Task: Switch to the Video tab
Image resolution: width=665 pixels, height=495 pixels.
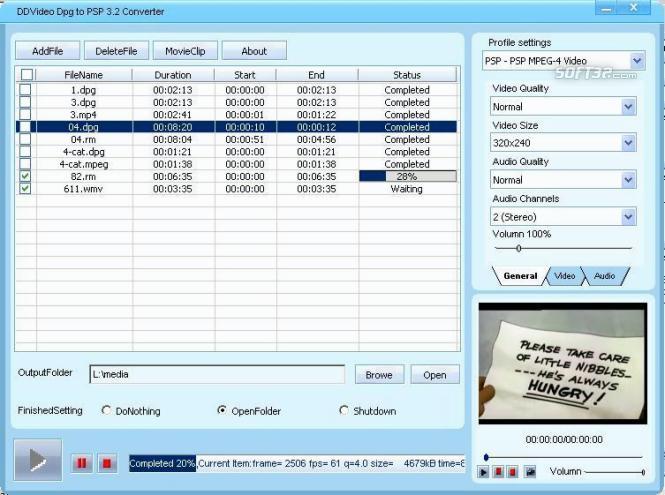Action: point(564,276)
